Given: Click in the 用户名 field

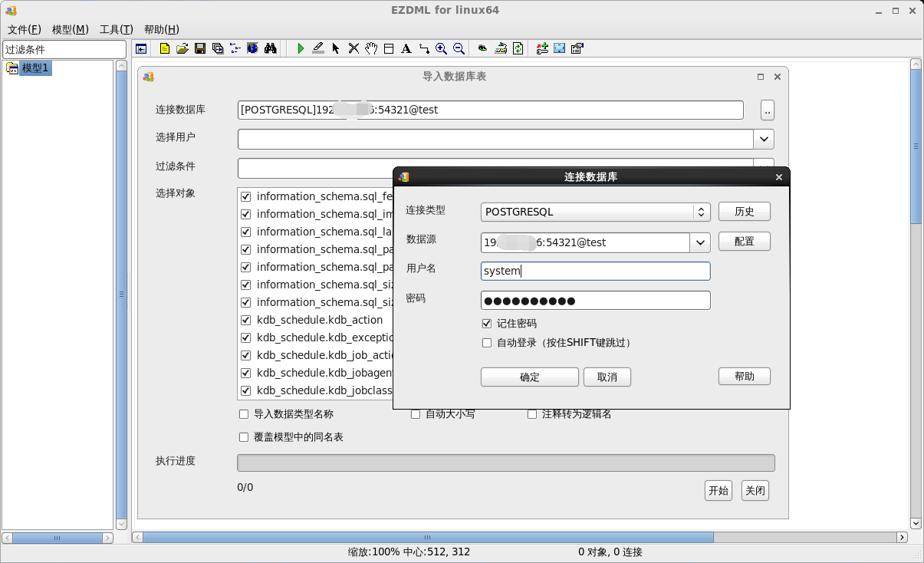Looking at the screenshot, I should 596,271.
